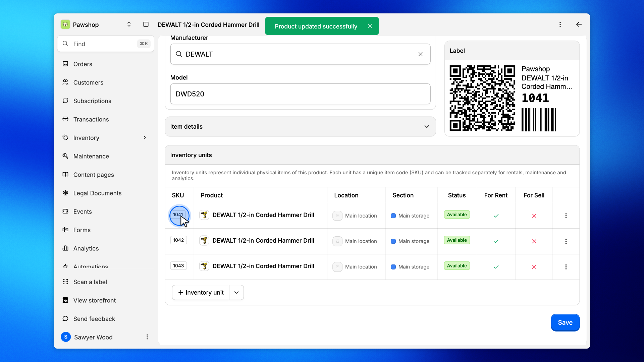Click Available status for SKU 1042
The width and height of the screenshot is (644, 362).
coord(457,240)
